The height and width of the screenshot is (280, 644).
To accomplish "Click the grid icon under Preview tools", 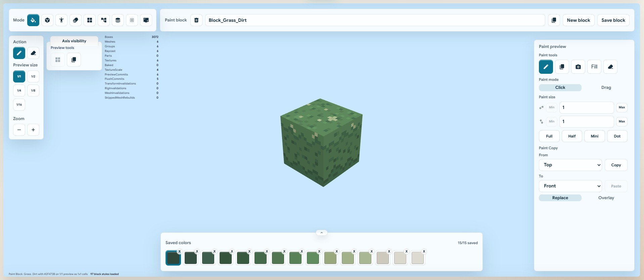I will [x=58, y=60].
